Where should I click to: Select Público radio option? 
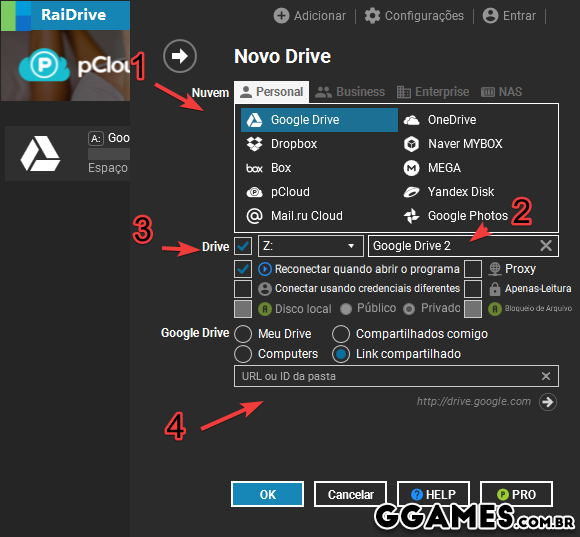click(346, 309)
